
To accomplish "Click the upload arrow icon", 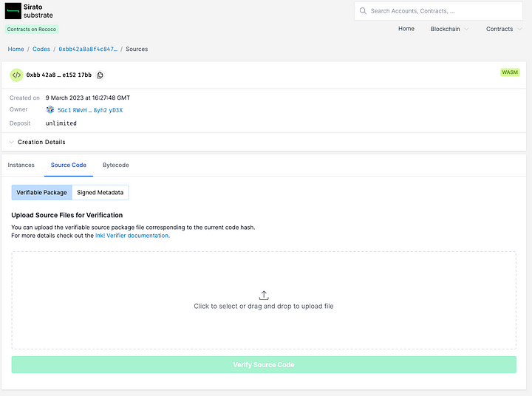I will point(264,295).
